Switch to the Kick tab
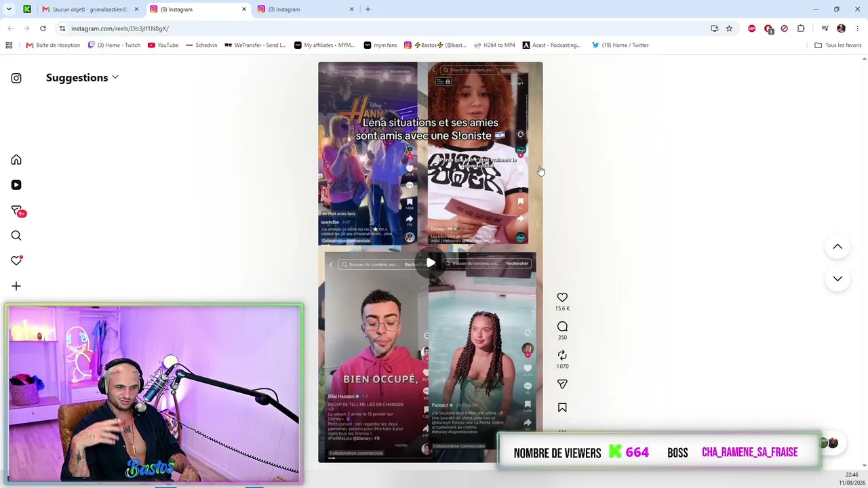The image size is (868, 488). coord(27,9)
